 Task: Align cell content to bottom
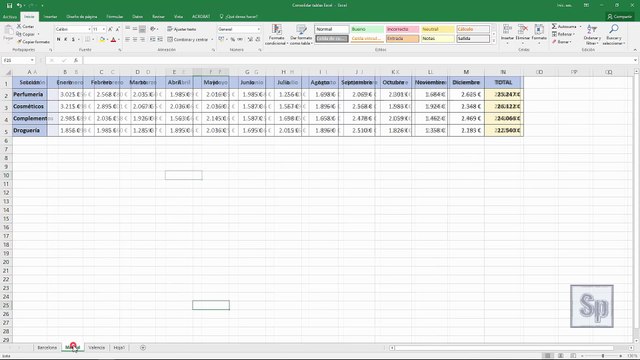tap(142, 29)
